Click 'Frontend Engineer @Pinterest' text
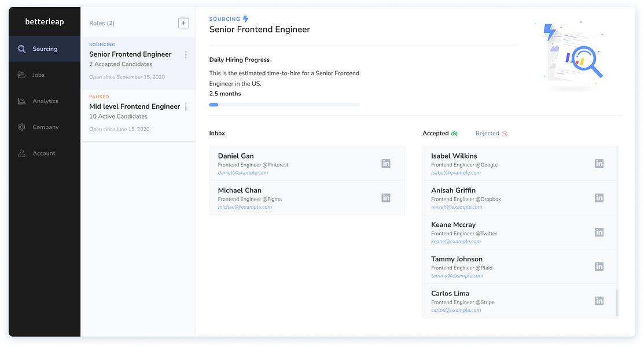Screen dimensions: 644x347 click(253, 165)
